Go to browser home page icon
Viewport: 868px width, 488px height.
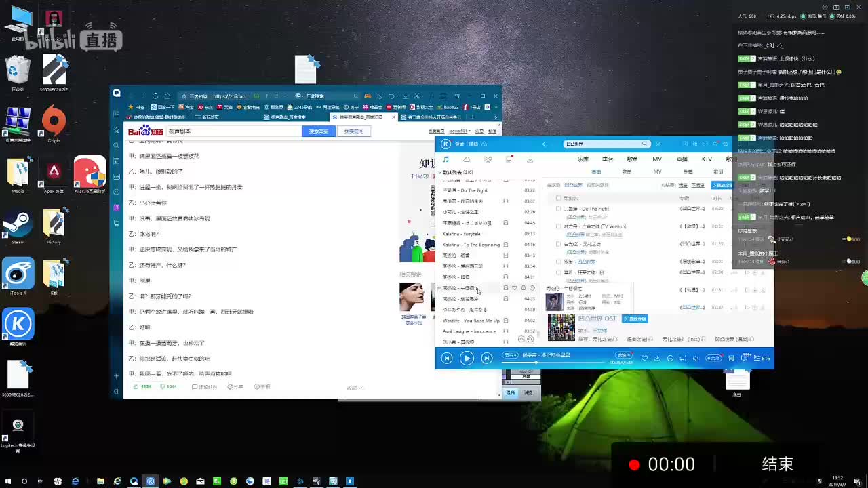point(167,96)
